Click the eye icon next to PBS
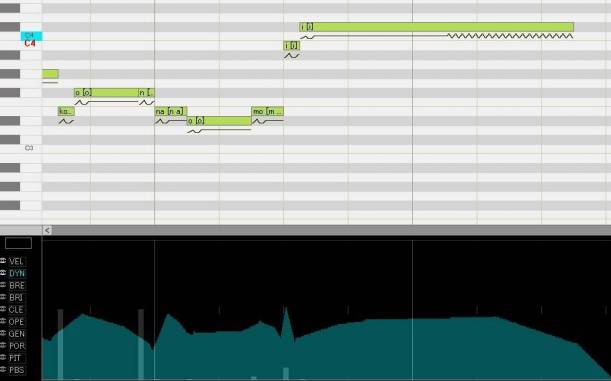Screen dimensions: 611x381 click(x=3, y=370)
